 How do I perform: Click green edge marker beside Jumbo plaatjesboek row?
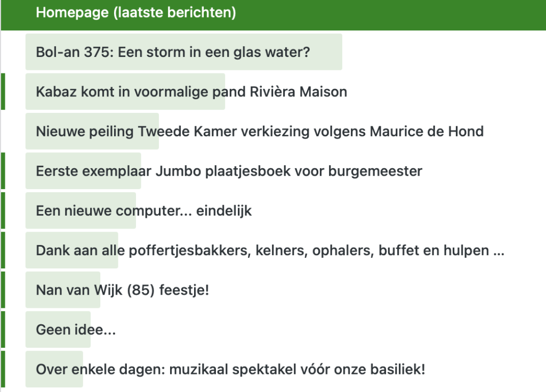click(3, 171)
